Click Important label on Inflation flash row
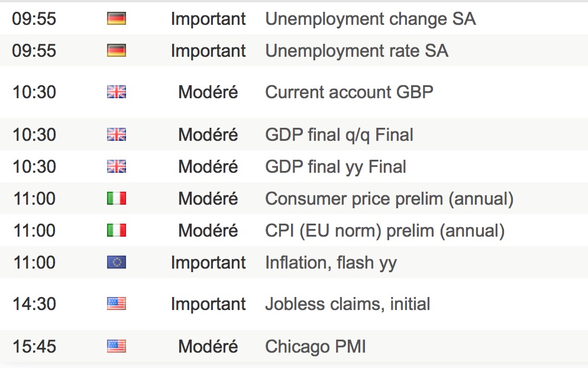Screen dimensions: 588x368 point(208,262)
